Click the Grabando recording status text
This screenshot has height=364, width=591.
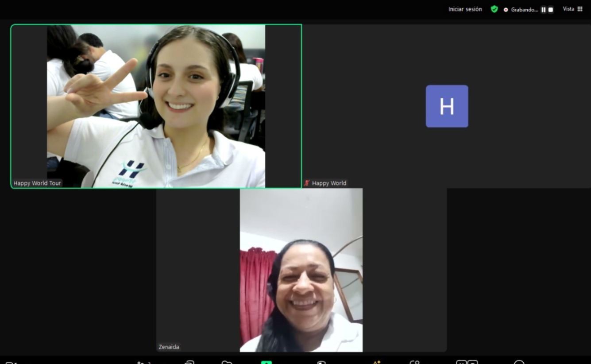524,10
